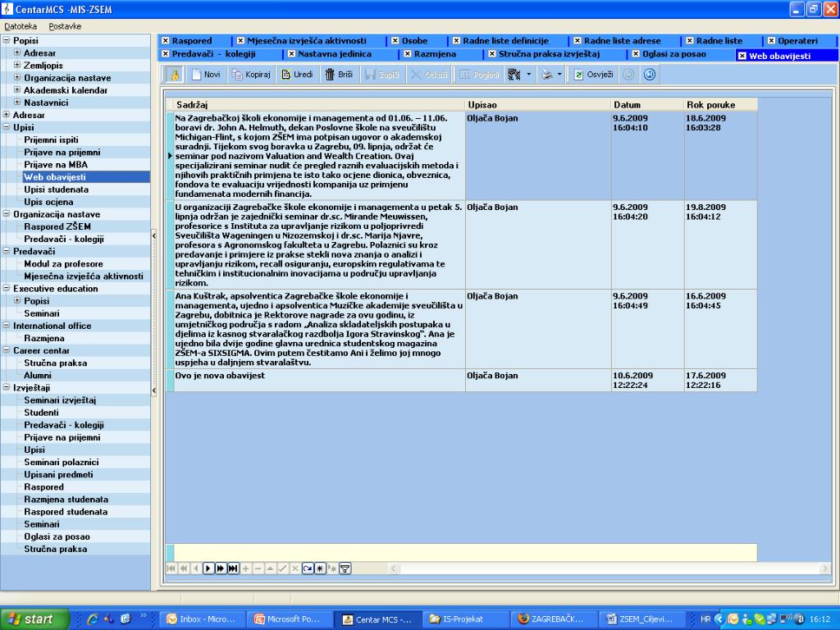Switch to Predavači - kolegiji tab
This screenshot has width=840, height=630.
coord(213,54)
